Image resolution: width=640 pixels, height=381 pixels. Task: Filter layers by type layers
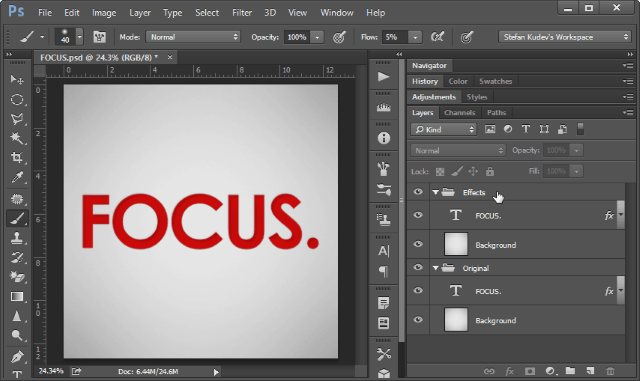point(526,129)
